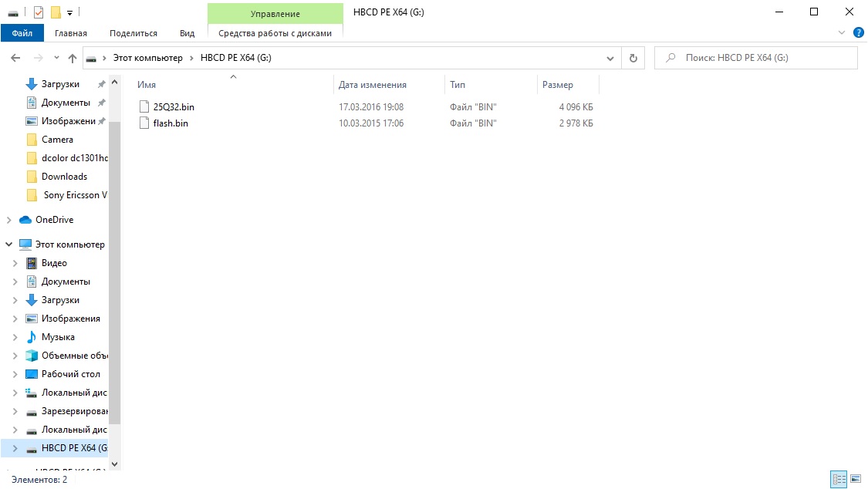Screen dimensions: 868x489
Task: Sort files by Размер column header
Action: click(x=558, y=85)
